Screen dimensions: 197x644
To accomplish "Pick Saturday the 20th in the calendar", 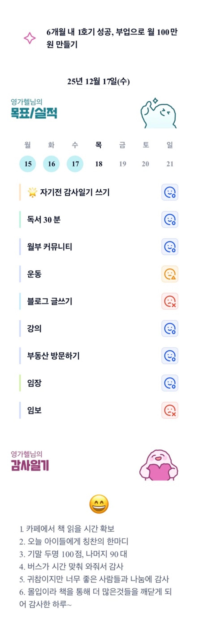I will pos(146,164).
